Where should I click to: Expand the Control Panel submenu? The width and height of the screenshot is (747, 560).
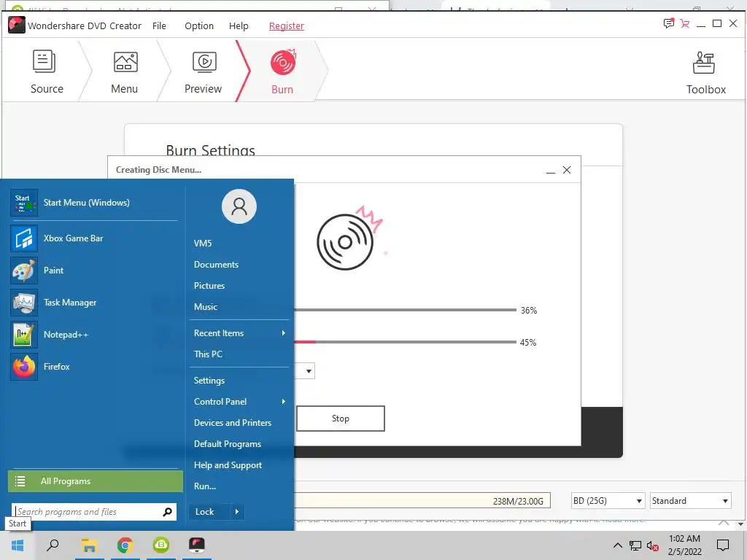click(x=239, y=402)
